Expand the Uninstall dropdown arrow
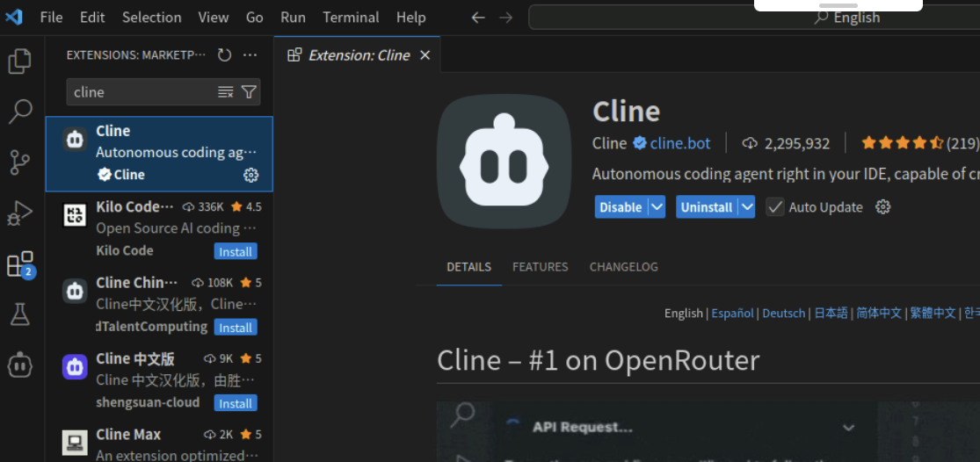This screenshot has height=462, width=980. pos(747,206)
